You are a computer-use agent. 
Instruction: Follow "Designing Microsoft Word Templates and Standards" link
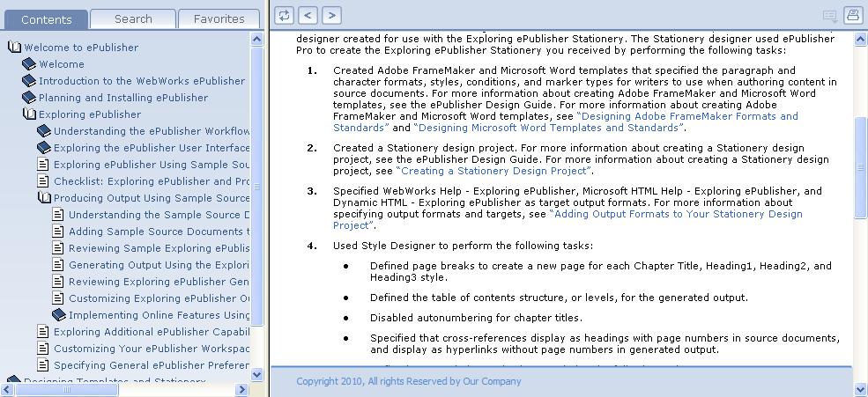point(548,128)
